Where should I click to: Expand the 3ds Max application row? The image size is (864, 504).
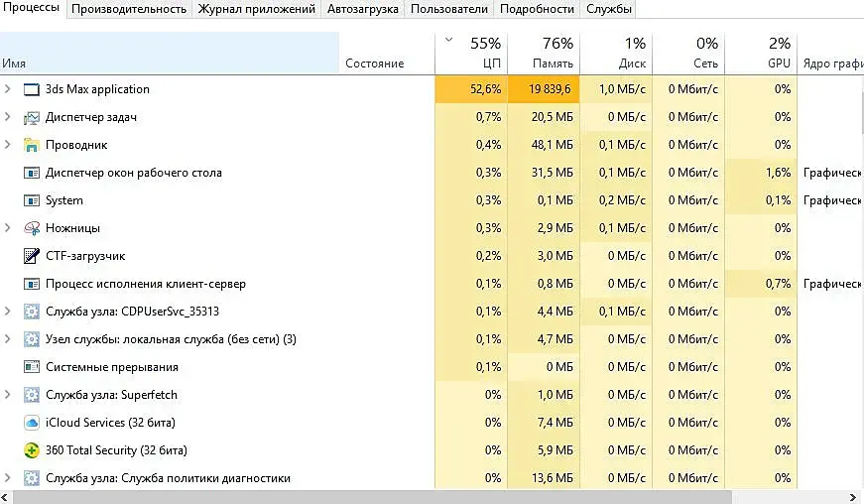coord(7,88)
